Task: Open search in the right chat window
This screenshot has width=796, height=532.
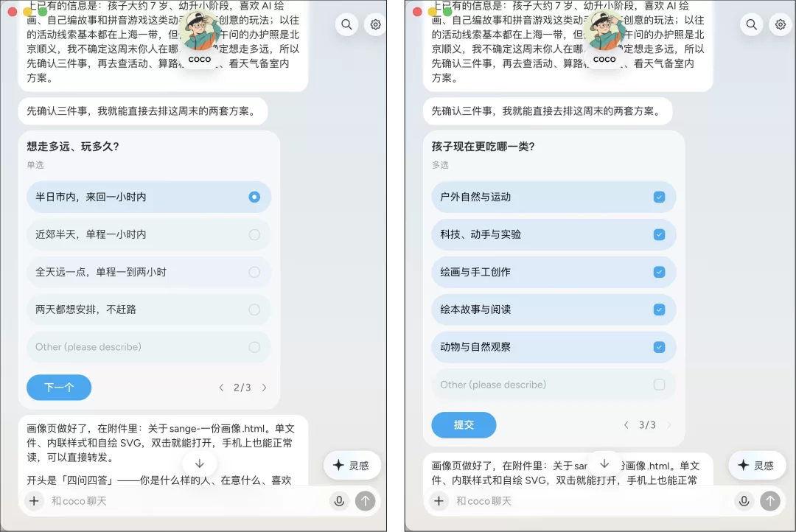Action: pyautogui.click(x=752, y=24)
